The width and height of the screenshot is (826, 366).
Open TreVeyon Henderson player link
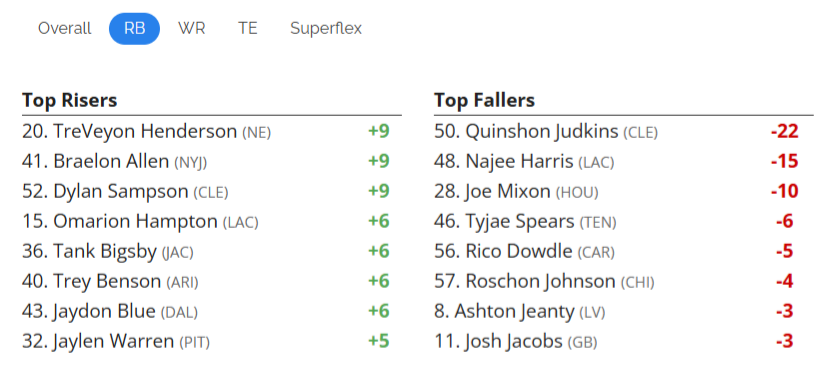145,132
